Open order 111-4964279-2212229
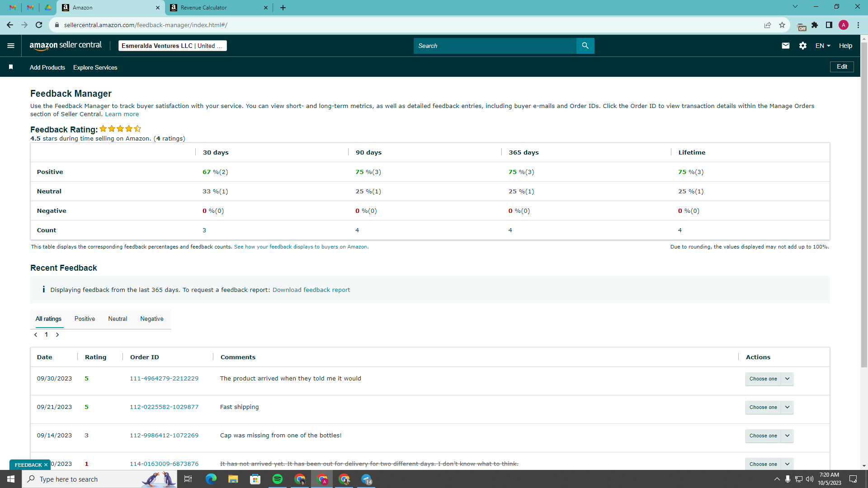 (x=164, y=379)
